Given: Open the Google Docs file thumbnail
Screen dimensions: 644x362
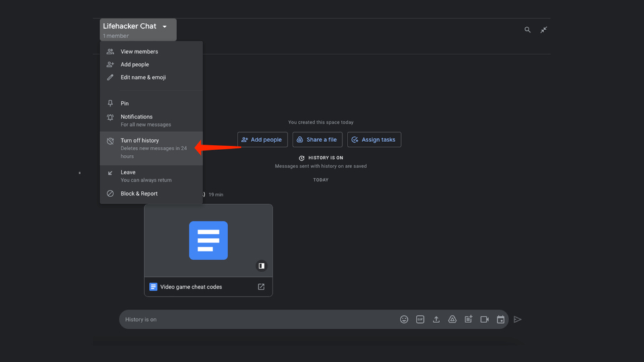Looking at the screenshot, I should pyautogui.click(x=208, y=241).
